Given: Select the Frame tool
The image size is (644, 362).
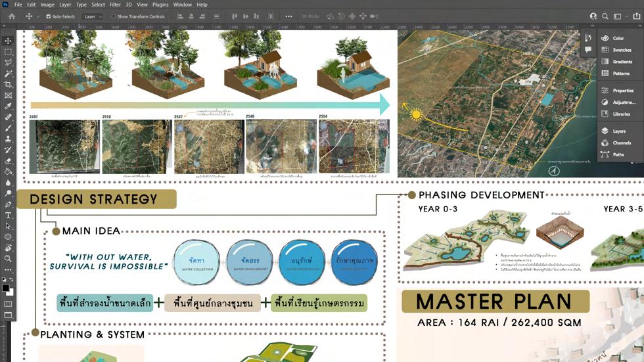Looking at the screenshot, I should [8, 96].
